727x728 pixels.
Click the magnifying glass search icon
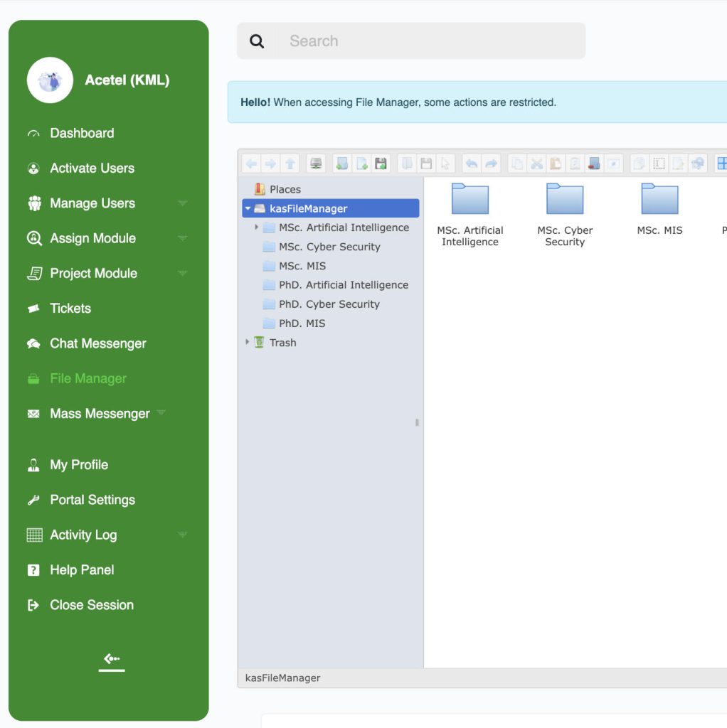coord(257,41)
